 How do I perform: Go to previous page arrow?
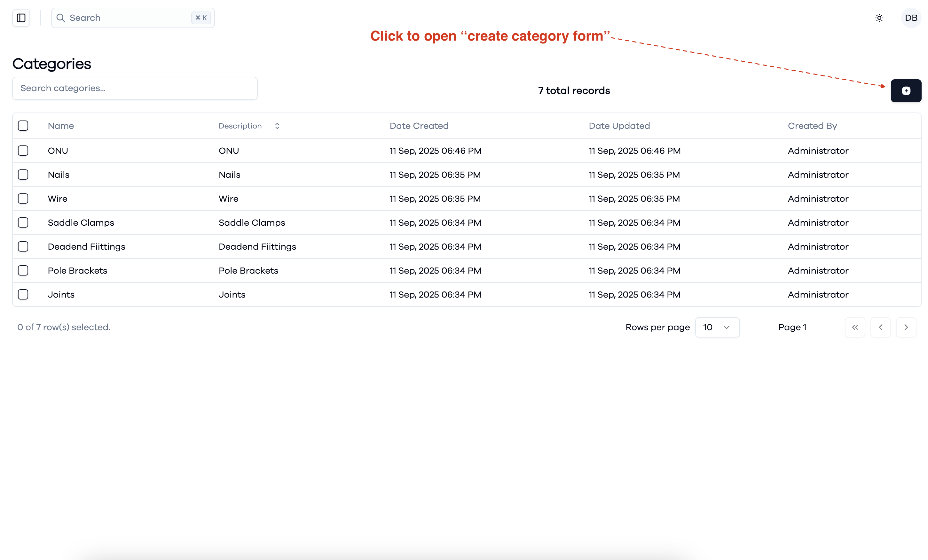pyautogui.click(x=881, y=327)
